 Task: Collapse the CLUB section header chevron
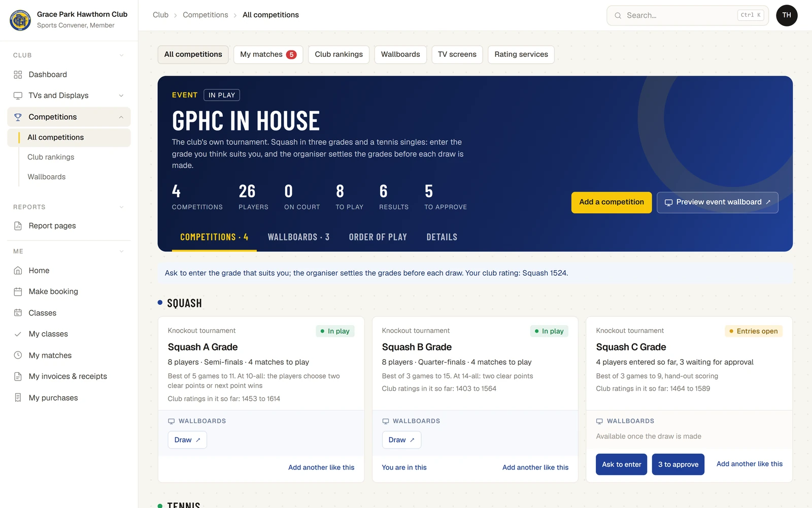(x=121, y=55)
